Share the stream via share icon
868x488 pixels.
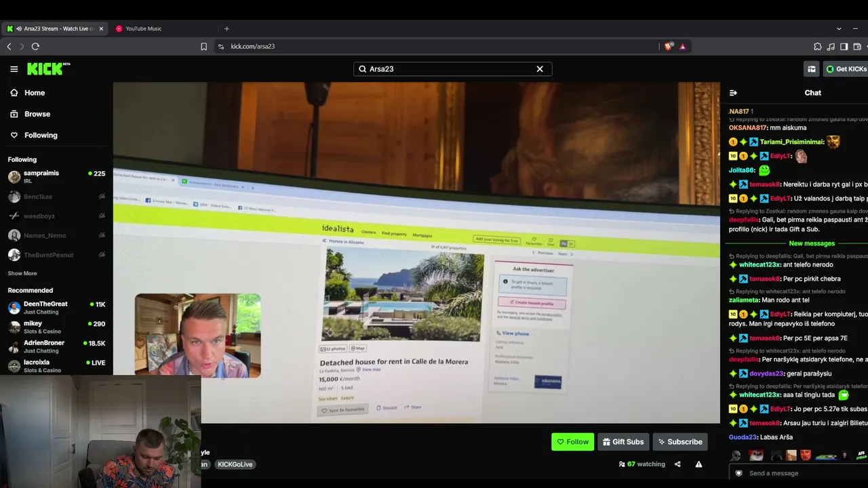click(x=677, y=464)
